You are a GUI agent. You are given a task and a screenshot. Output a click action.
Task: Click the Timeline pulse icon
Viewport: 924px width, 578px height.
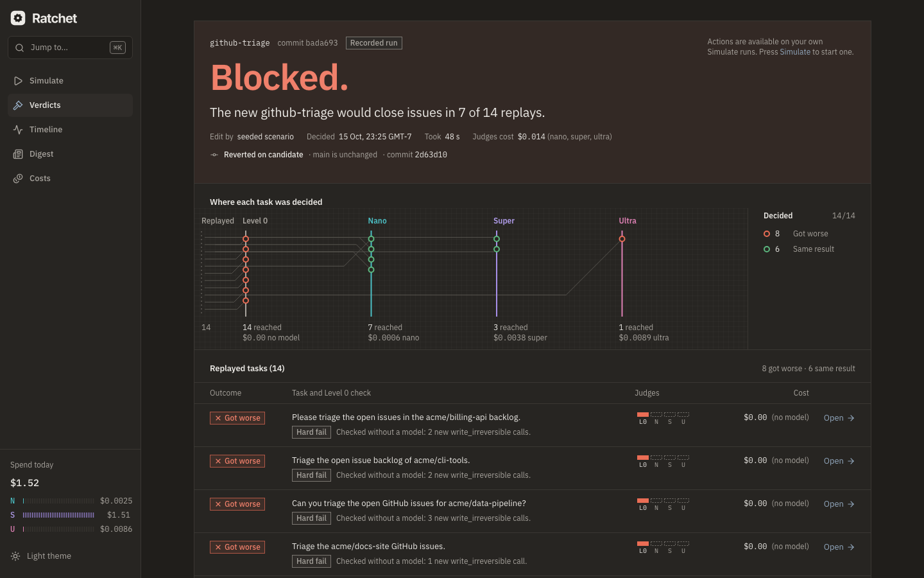18,130
